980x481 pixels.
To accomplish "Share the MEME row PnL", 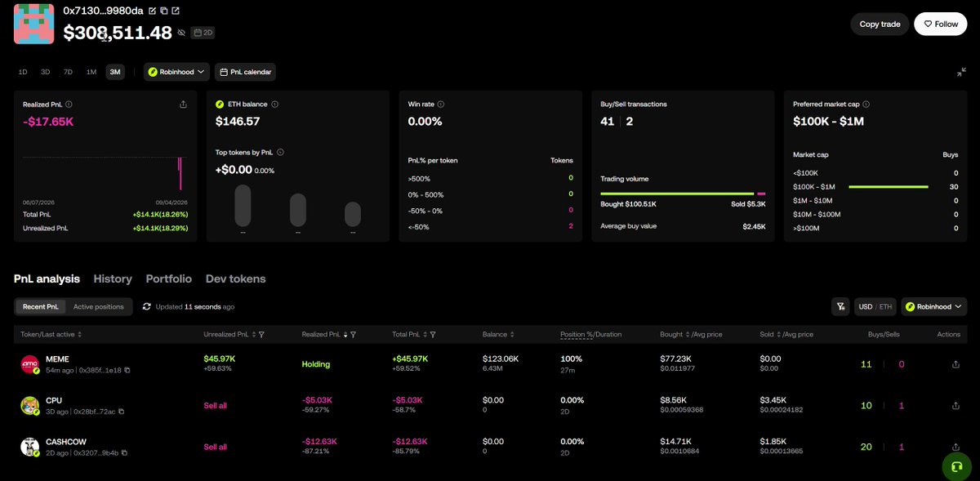I will [x=955, y=364].
